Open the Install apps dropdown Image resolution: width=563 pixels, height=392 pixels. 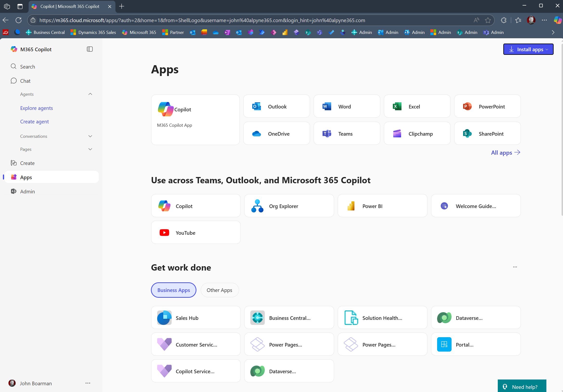click(x=528, y=49)
